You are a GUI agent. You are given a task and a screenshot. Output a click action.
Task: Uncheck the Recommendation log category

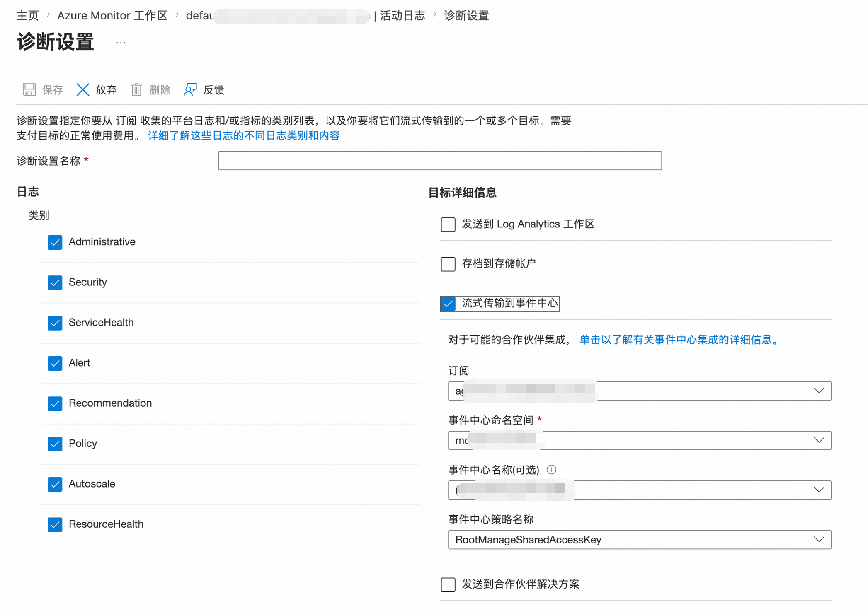[55, 403]
